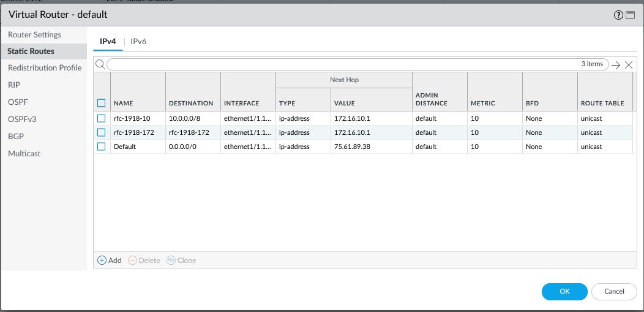Go to the OSPFv3 section

coord(22,119)
